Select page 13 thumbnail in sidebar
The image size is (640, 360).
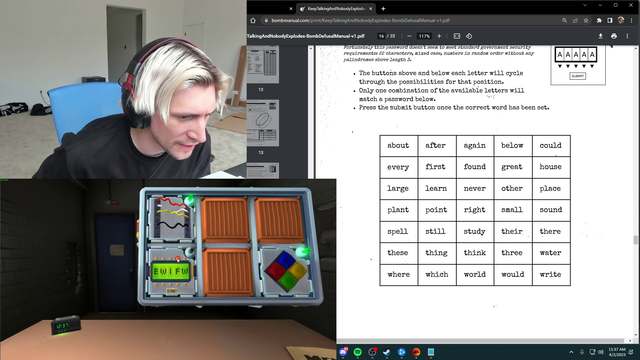click(263, 123)
